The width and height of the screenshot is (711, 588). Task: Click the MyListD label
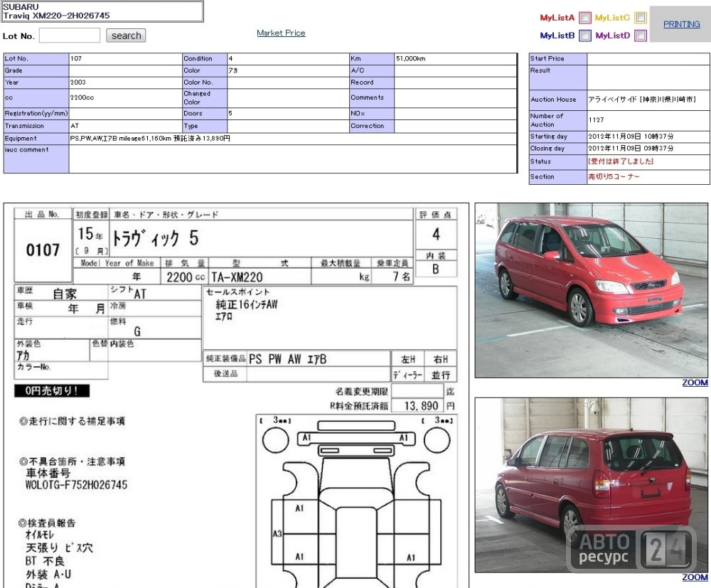pos(613,36)
